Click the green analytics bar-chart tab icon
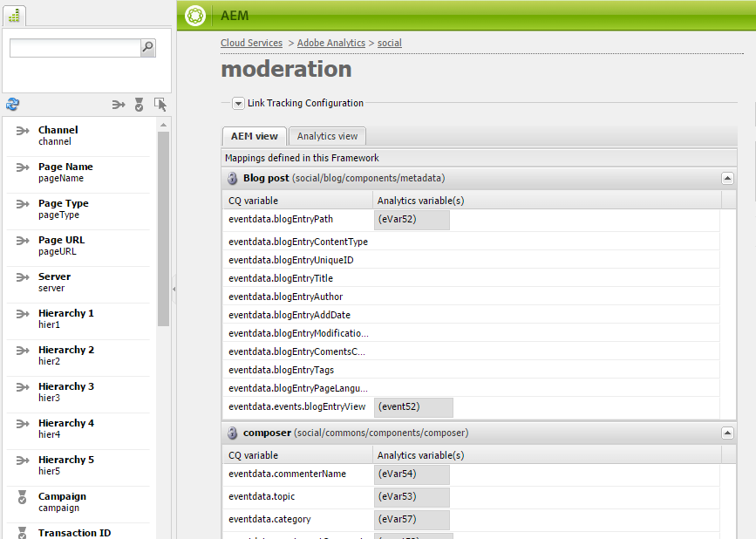756x539 pixels. coord(15,16)
